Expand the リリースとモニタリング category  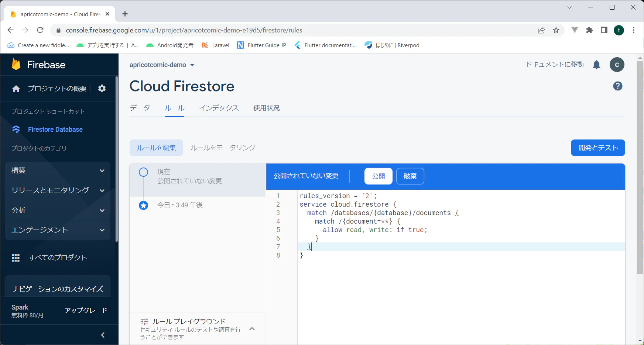[x=58, y=191]
